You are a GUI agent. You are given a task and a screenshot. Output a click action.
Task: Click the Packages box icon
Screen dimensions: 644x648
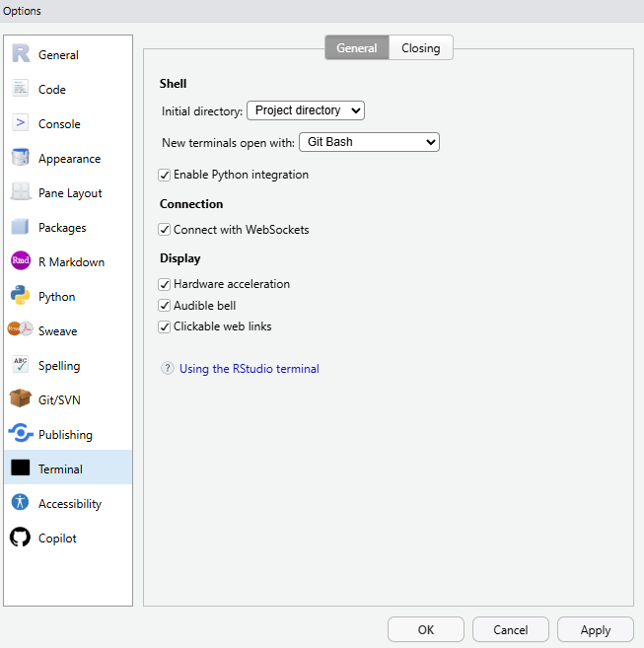[x=21, y=227]
